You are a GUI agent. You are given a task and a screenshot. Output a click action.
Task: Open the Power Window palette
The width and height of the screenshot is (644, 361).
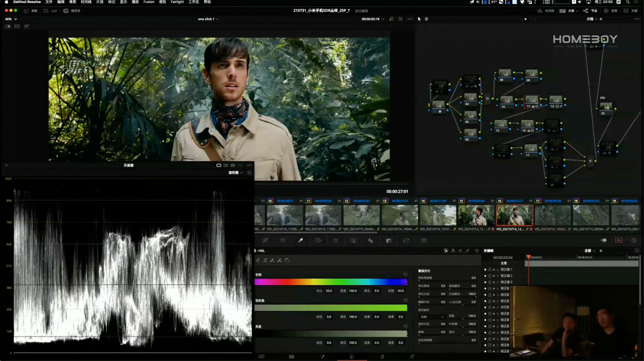click(x=318, y=240)
